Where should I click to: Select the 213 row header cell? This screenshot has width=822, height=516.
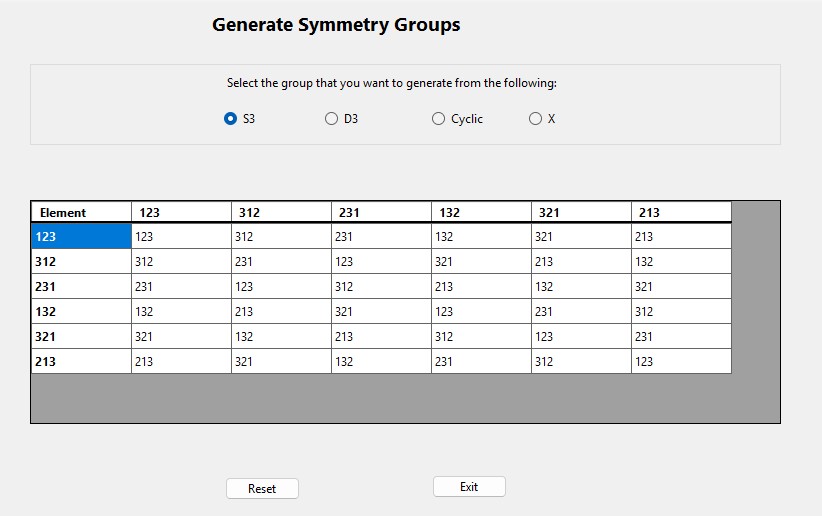[x=81, y=361]
